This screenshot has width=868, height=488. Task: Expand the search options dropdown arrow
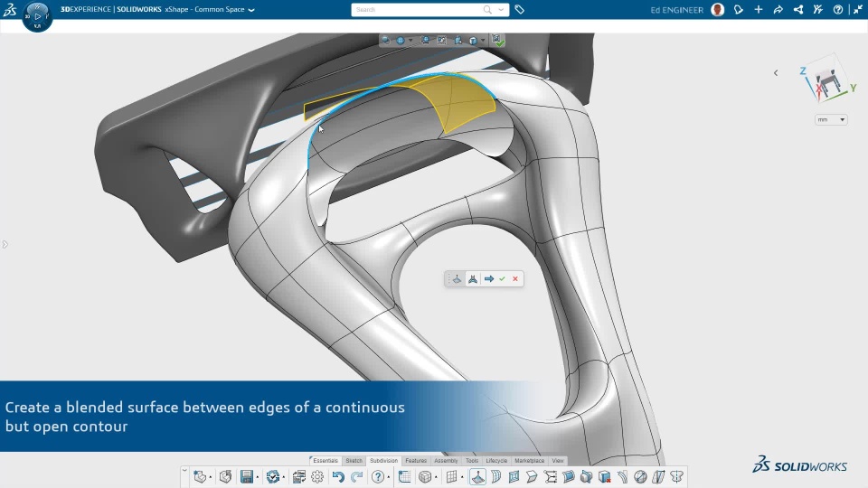[501, 9]
